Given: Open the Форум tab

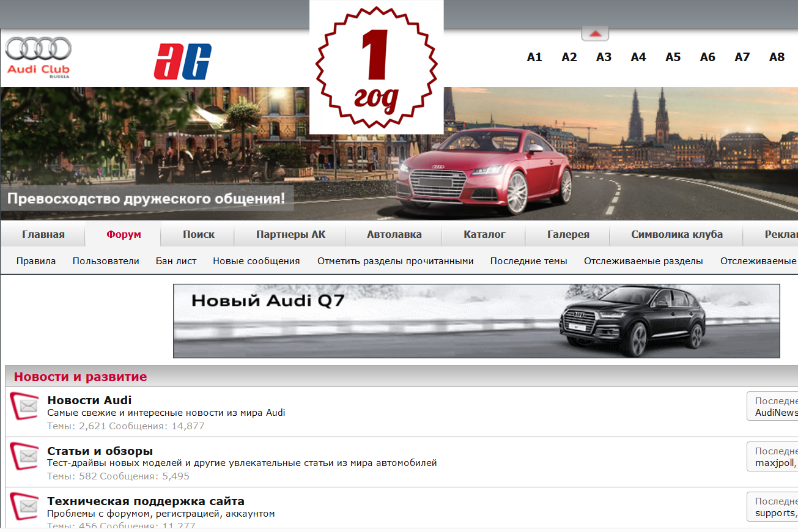Looking at the screenshot, I should tap(124, 234).
